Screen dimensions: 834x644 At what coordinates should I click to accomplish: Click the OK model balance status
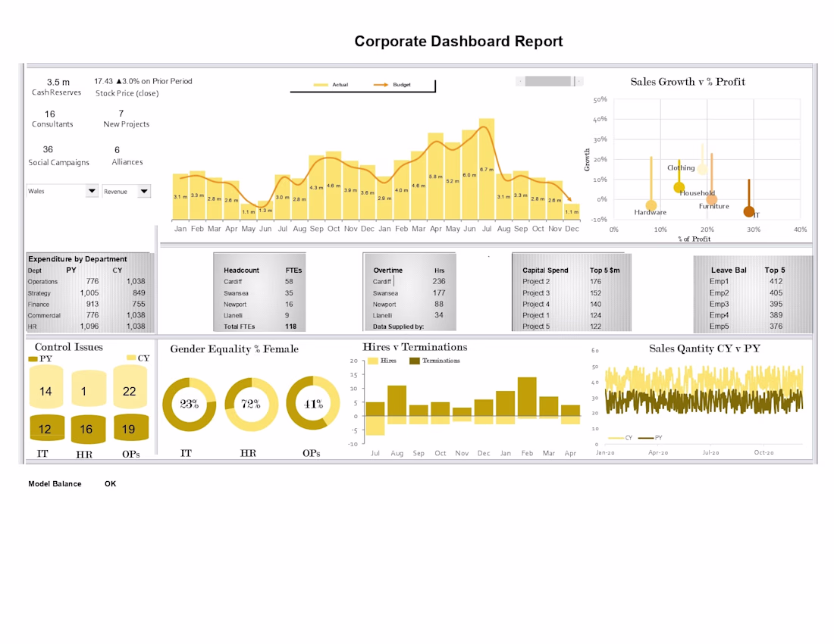110,483
